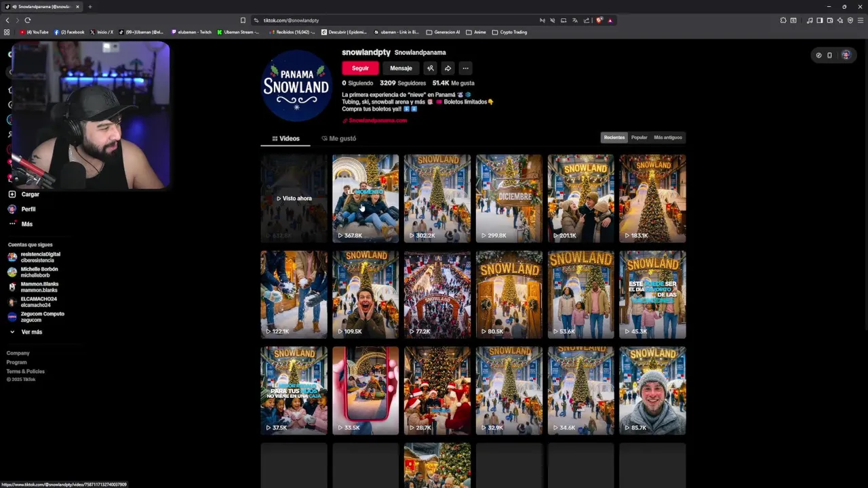Sort videos by Más antiguos
Screen dimensions: 868x488
668,138
